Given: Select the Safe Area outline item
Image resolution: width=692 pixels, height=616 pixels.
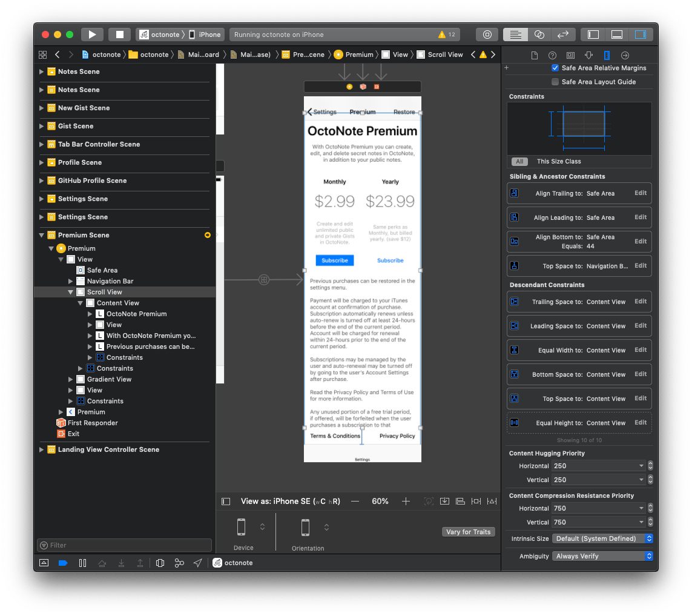Looking at the screenshot, I should click(102, 270).
